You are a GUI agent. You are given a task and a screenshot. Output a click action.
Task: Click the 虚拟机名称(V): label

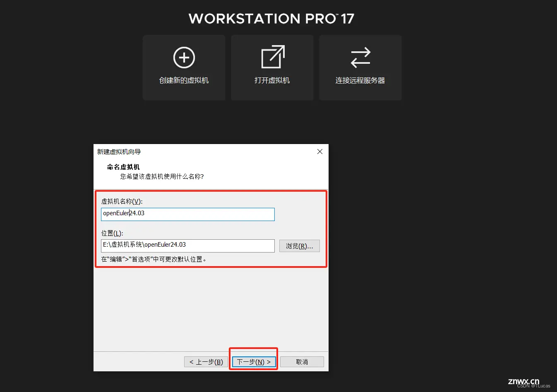[122, 202]
